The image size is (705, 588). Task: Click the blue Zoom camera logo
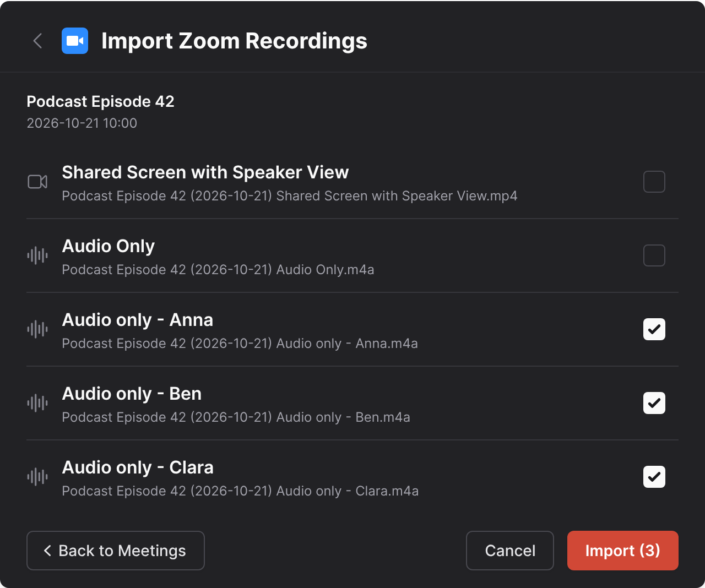(75, 41)
